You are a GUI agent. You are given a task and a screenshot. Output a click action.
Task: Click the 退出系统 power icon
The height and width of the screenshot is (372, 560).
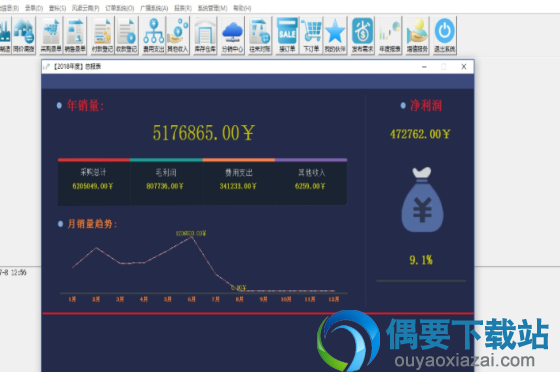tap(445, 35)
